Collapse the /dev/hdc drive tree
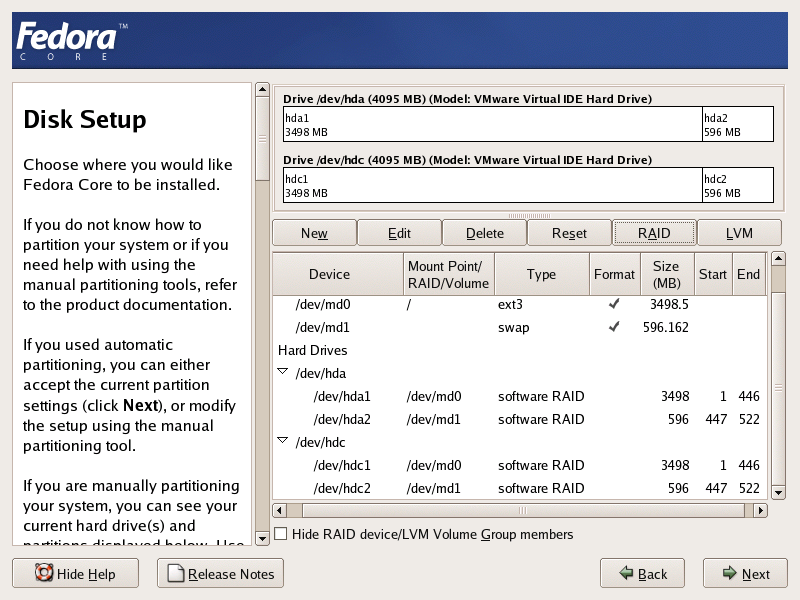This screenshot has width=800, height=600. pyautogui.click(x=283, y=441)
